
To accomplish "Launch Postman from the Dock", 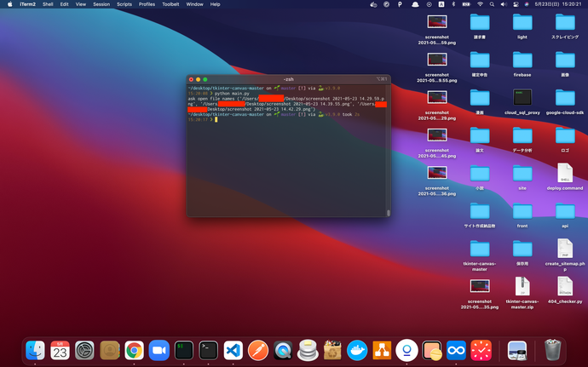I will [x=258, y=351].
